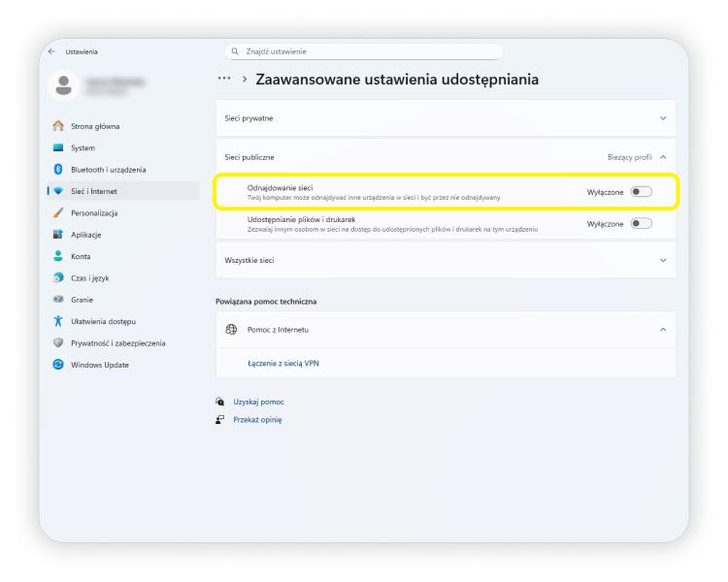Screen dimensions: 728x582
Task: Click the user profile avatar
Action: click(64, 85)
